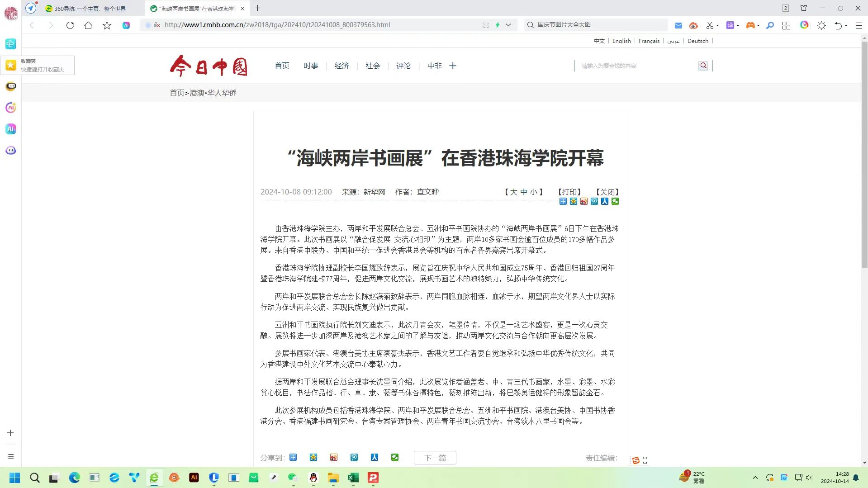This screenshot has width=868, height=488.
Task: Set the article font size to 小
Action: [534, 192]
